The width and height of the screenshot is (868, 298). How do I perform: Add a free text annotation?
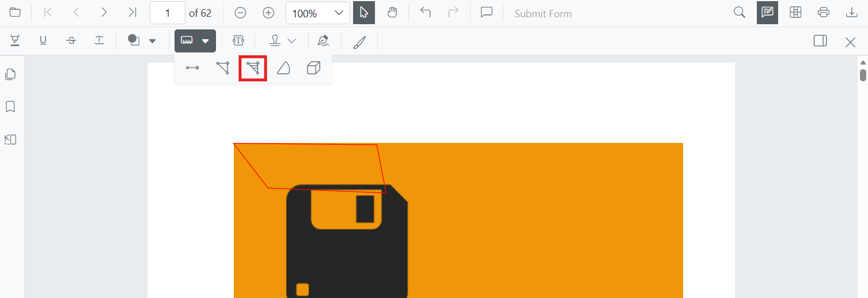click(x=238, y=40)
